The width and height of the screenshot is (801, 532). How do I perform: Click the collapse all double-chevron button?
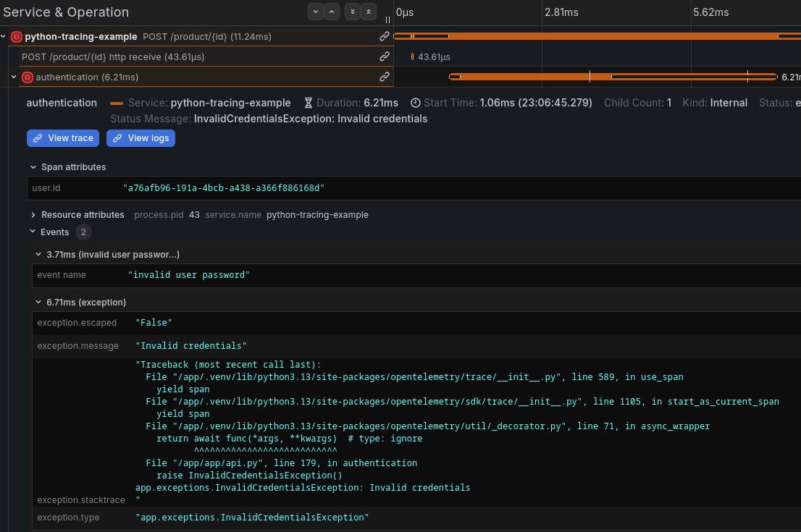coord(369,12)
